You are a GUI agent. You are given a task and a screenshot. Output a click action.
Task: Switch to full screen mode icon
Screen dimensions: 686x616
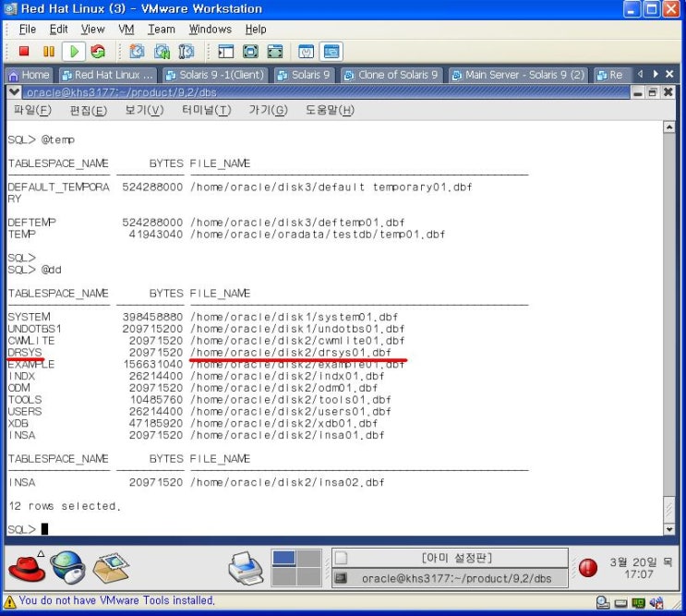pyautogui.click(x=250, y=52)
